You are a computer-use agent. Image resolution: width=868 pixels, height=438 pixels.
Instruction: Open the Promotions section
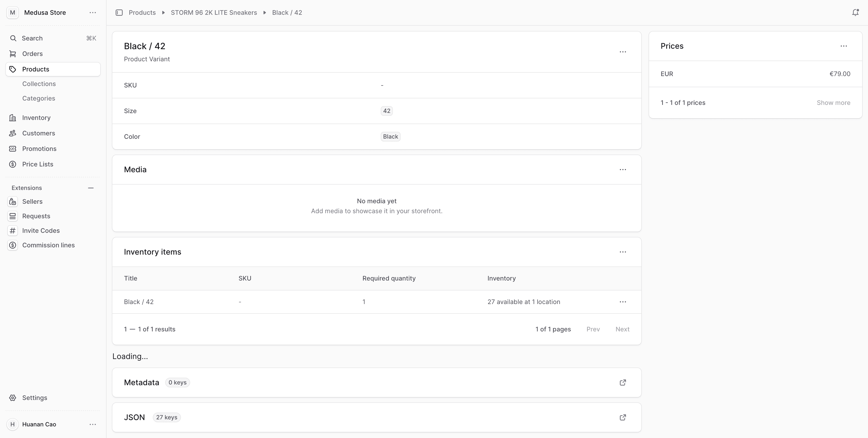click(39, 149)
